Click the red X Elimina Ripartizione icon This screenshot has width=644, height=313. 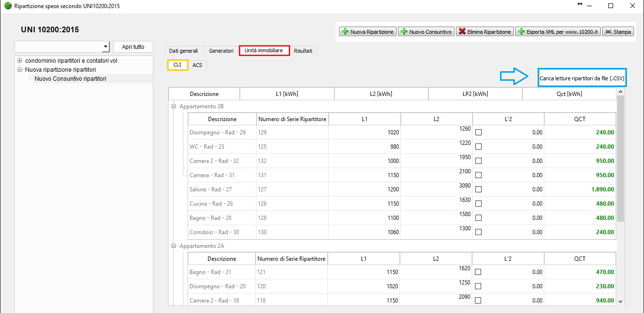click(462, 32)
